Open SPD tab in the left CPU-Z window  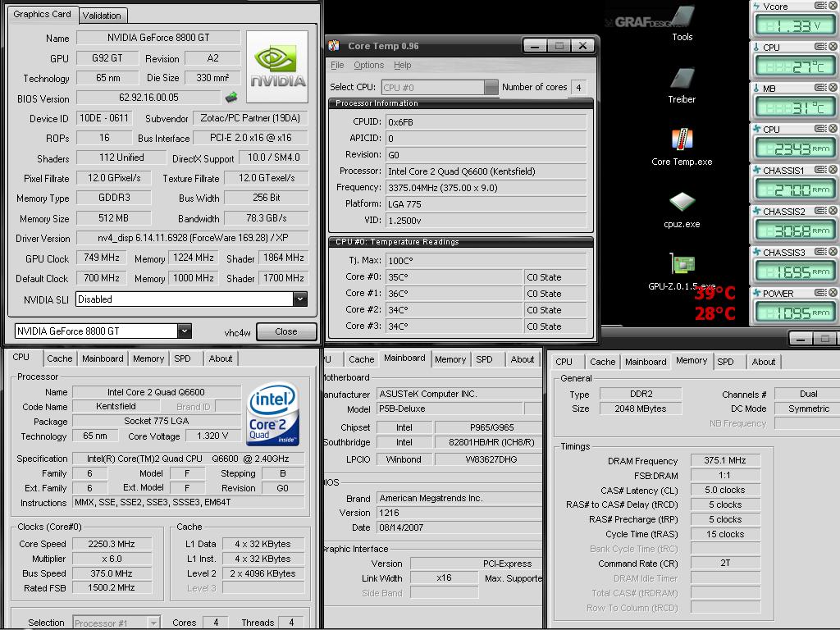click(182, 358)
